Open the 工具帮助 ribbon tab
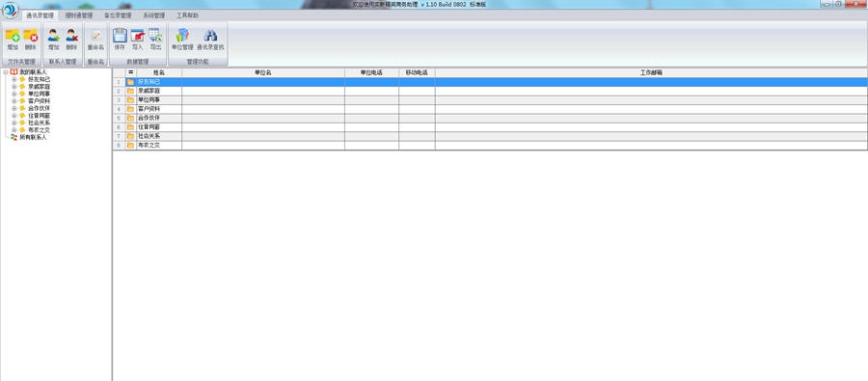The image size is (868, 381). pos(188,15)
